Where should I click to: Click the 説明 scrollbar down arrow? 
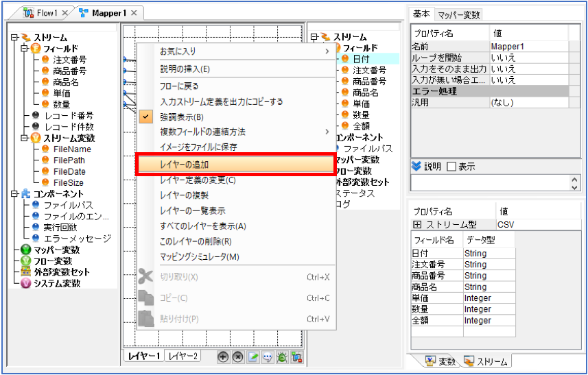pyautogui.click(x=574, y=187)
